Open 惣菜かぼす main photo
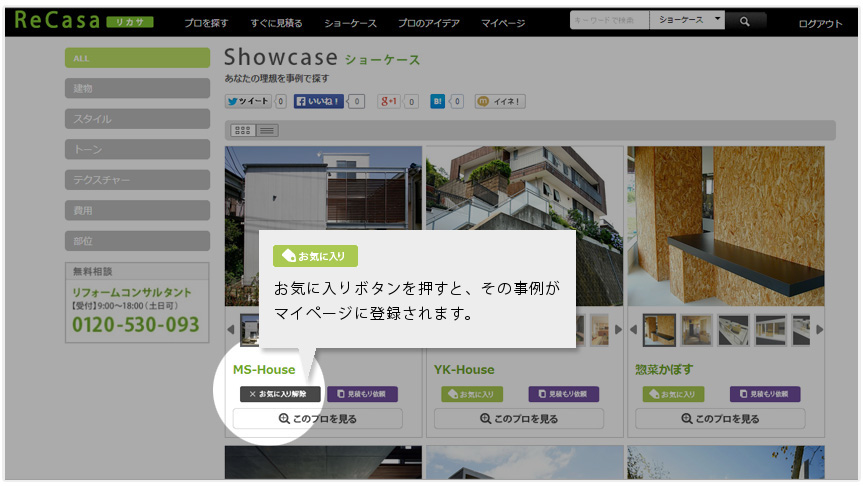This screenshot has height=486, width=863. point(726,226)
